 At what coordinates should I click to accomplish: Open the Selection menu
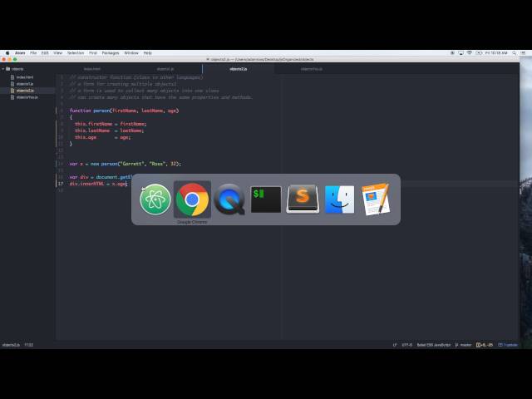76,53
